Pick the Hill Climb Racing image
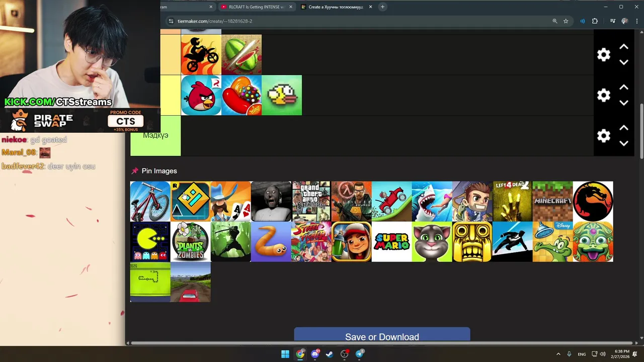The height and width of the screenshot is (362, 644). [x=391, y=202]
